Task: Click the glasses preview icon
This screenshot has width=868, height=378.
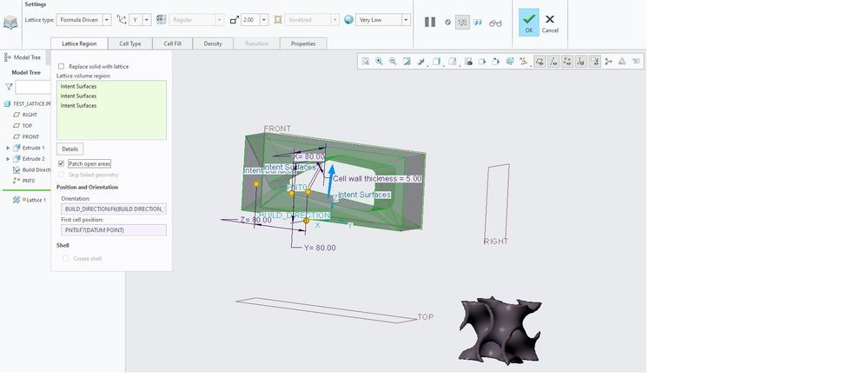Action: 495,23
